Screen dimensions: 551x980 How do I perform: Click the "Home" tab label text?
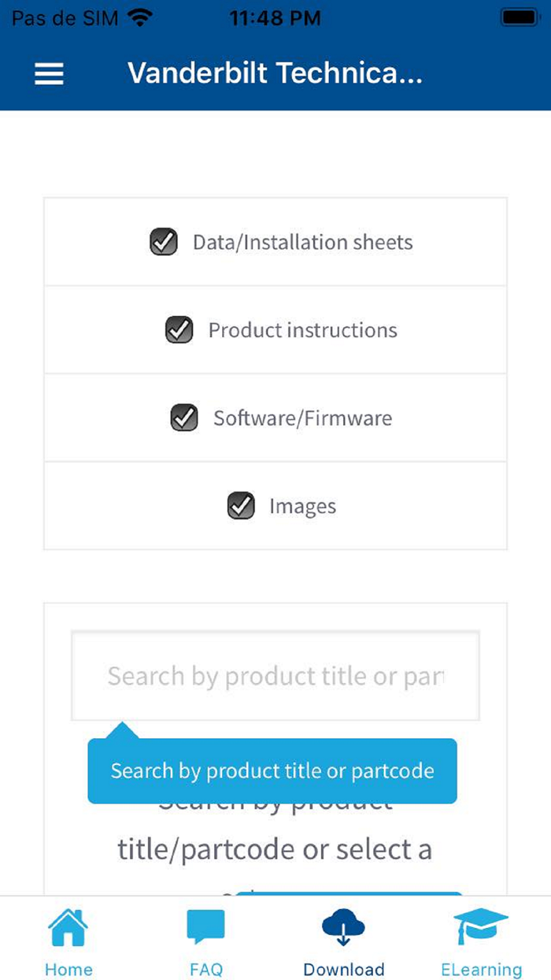tap(68, 969)
